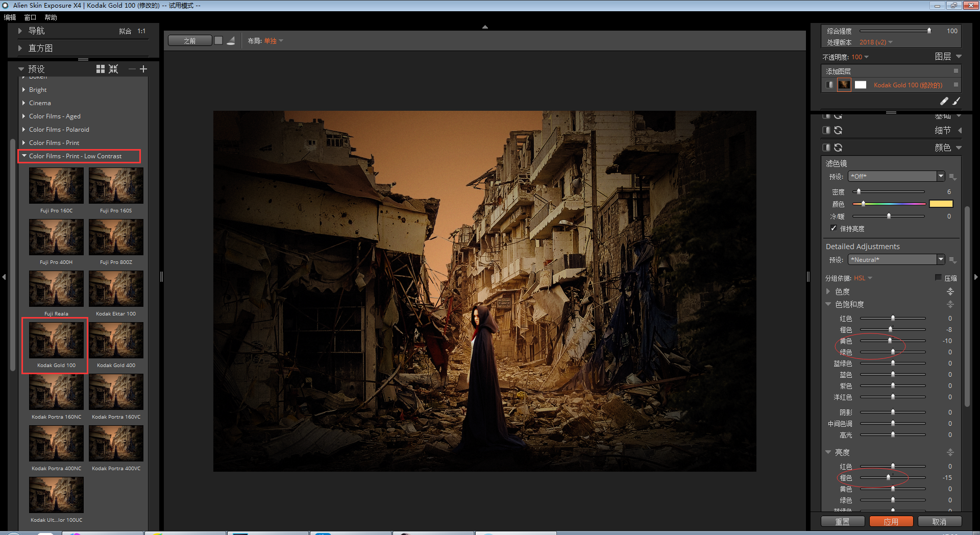Click the 色度 targeted adjustment arrows icon
980x535 pixels.
pos(950,291)
